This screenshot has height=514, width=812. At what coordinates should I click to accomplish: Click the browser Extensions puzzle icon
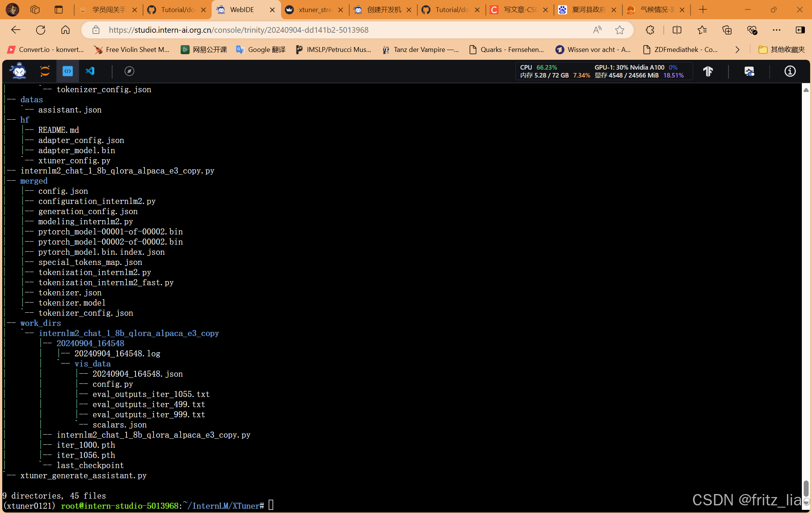pos(650,30)
